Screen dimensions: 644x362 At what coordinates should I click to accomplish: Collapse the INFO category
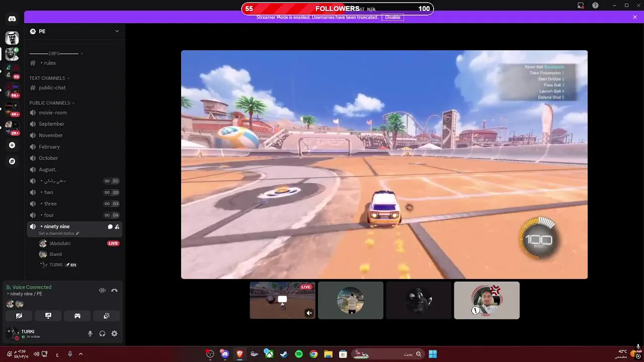(56, 53)
